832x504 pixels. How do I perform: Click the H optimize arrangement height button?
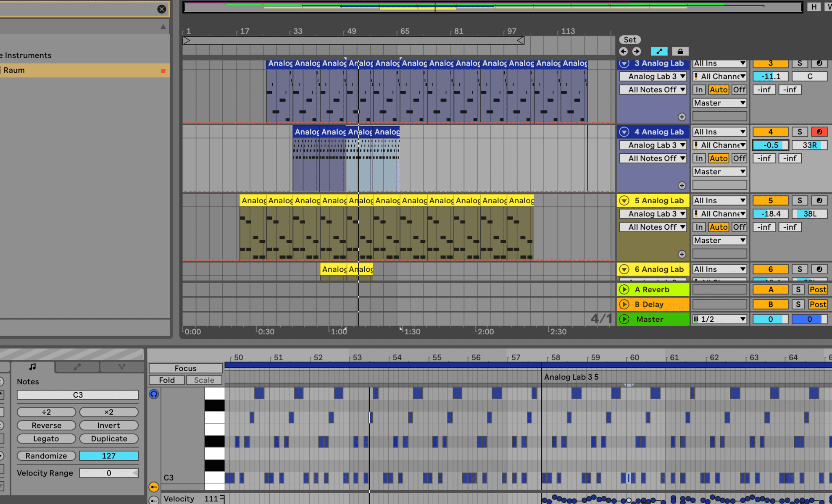[814, 7]
